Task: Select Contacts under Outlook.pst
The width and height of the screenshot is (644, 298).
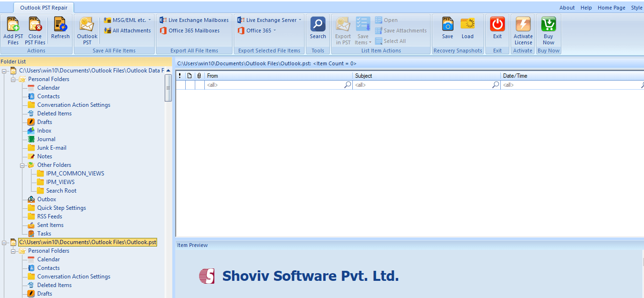Action: click(x=48, y=268)
